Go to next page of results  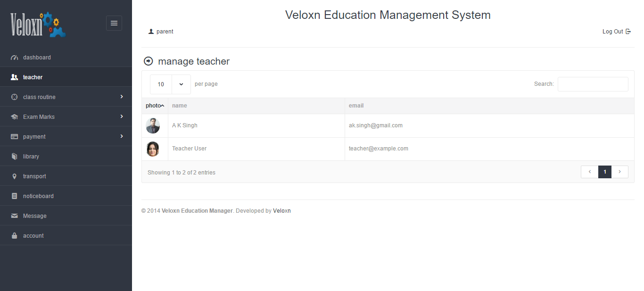pos(619,172)
